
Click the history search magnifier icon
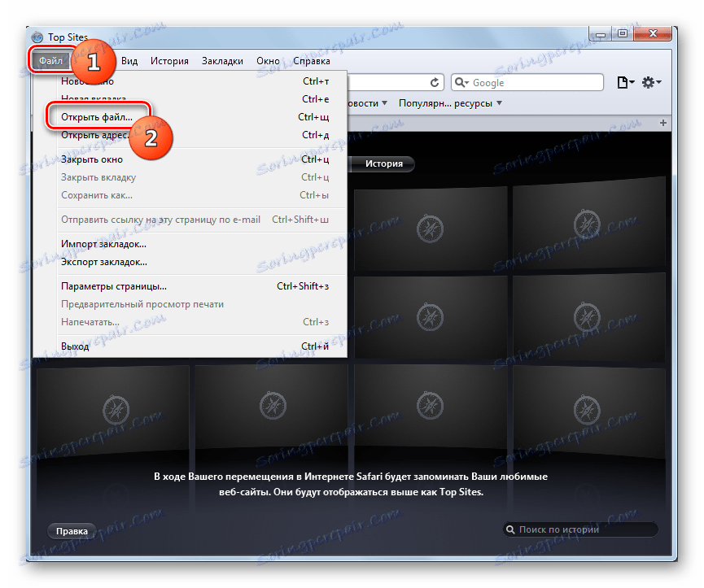[x=510, y=529]
